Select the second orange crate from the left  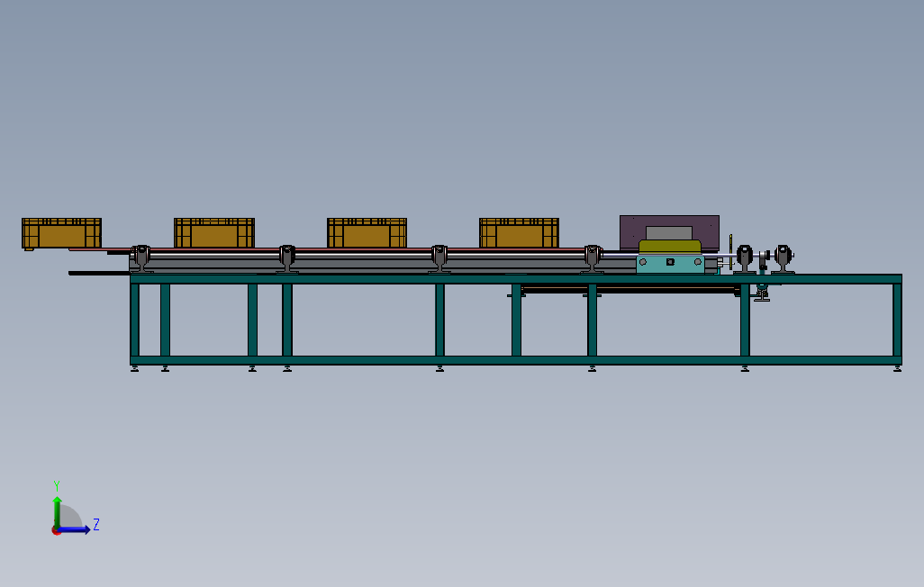pos(214,233)
